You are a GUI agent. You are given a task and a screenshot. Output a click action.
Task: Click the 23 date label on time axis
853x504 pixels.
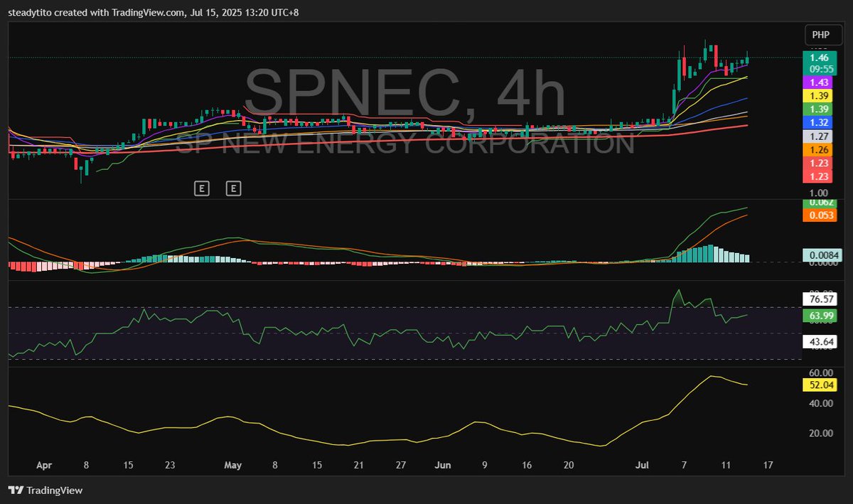tap(169, 466)
